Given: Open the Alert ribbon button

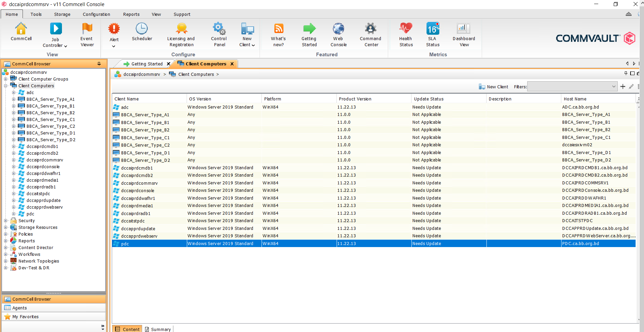Looking at the screenshot, I should 114,35.
